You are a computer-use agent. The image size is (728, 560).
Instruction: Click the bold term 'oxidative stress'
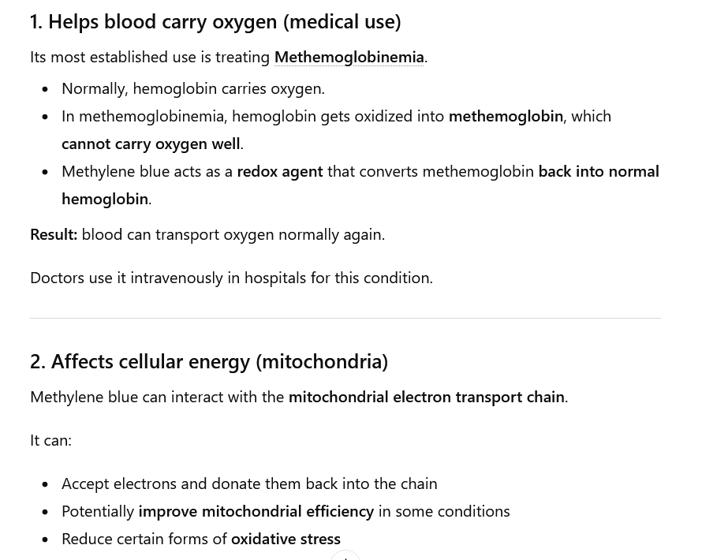[286, 539]
